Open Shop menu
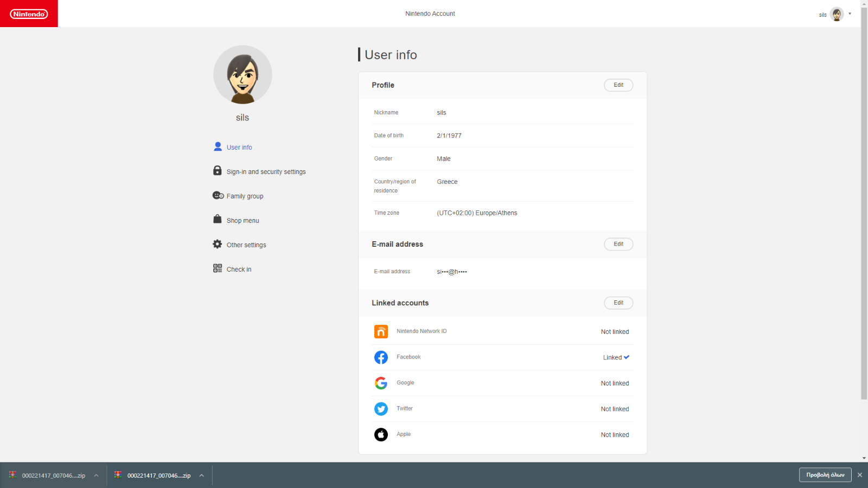Viewport: 868px width, 488px height. (242, 221)
